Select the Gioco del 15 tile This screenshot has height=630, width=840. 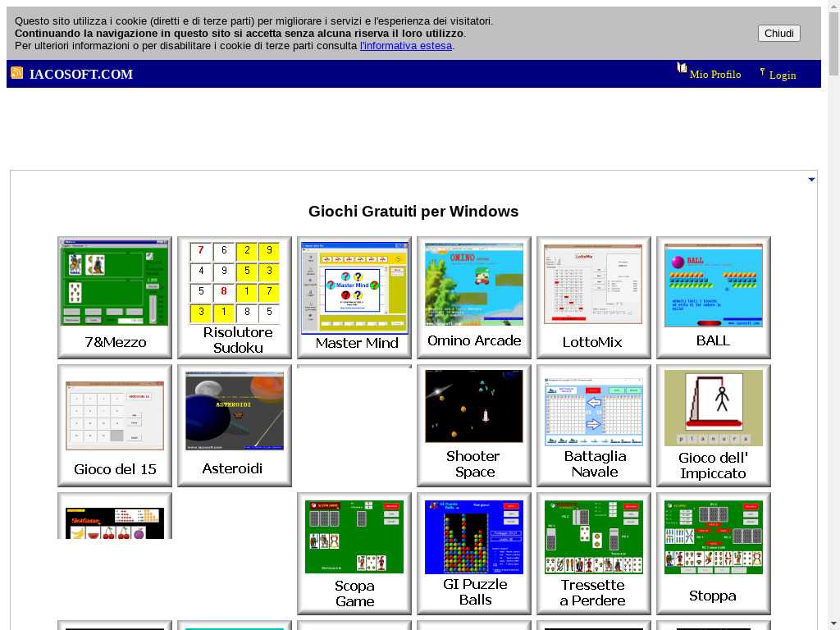coord(115,426)
